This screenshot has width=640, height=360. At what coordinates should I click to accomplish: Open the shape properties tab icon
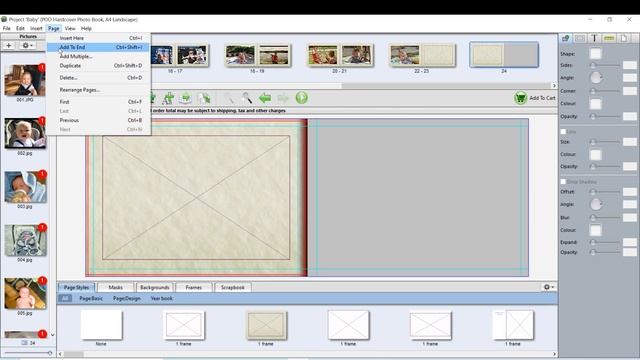[x=565, y=38]
